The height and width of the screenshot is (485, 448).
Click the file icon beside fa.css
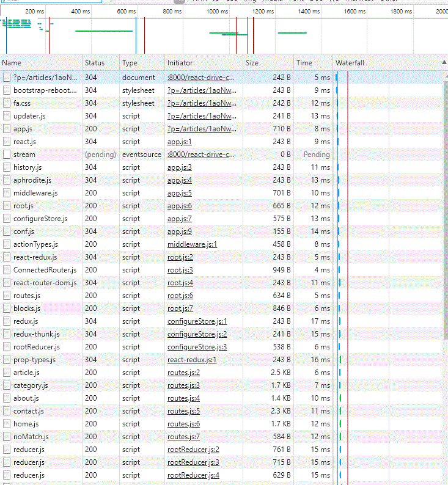click(7, 103)
